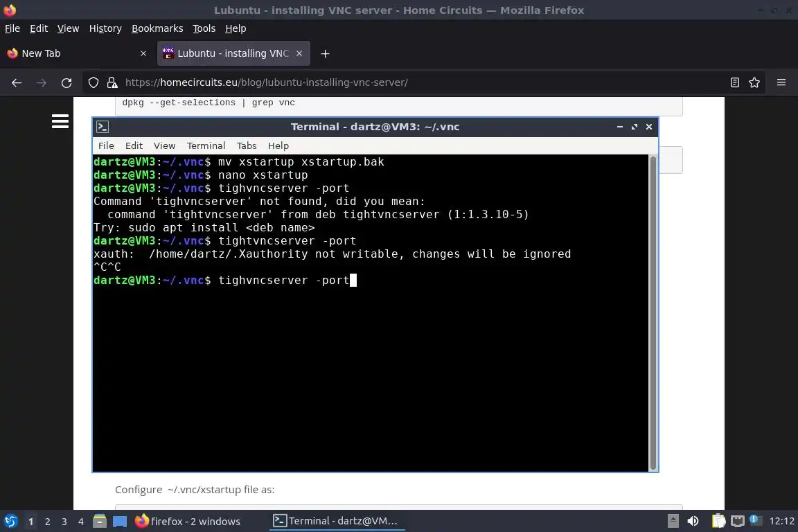Viewport: 798px width, 532px height.
Task: Click the 'dpkg --get-selections | grep vnc' code
Action: pyautogui.click(x=208, y=103)
